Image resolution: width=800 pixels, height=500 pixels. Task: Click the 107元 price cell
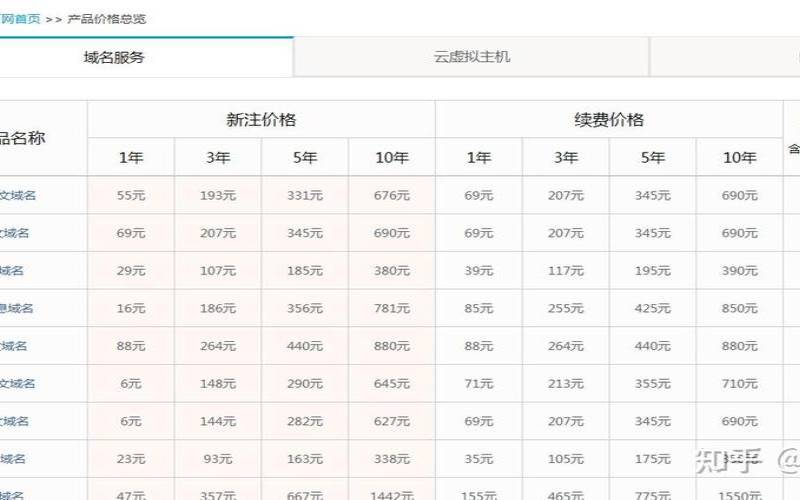pyautogui.click(x=218, y=271)
